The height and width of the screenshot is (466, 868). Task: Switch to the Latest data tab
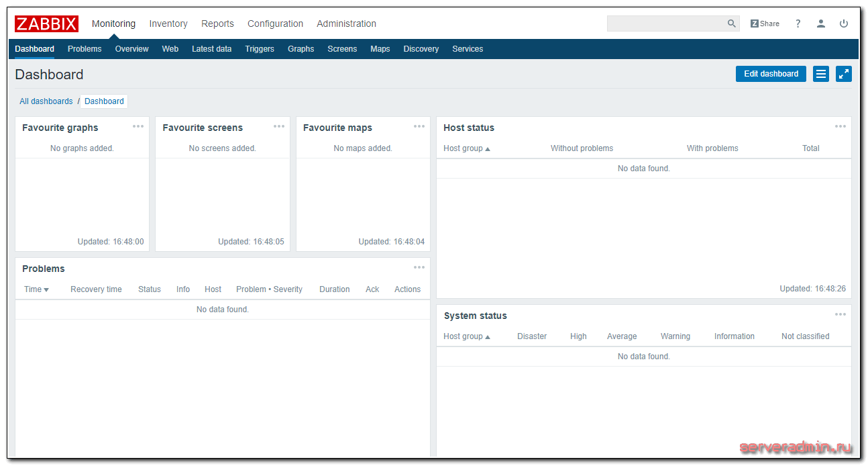coord(211,49)
